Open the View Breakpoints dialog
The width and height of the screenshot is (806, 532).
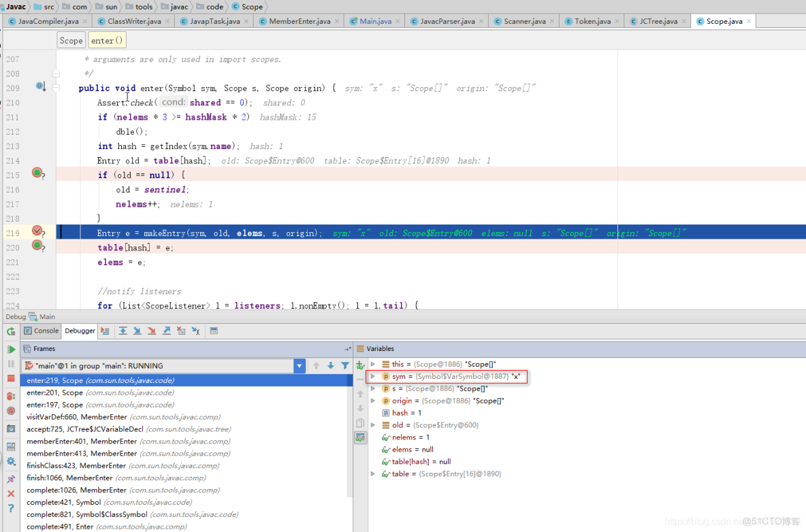tap(10, 395)
